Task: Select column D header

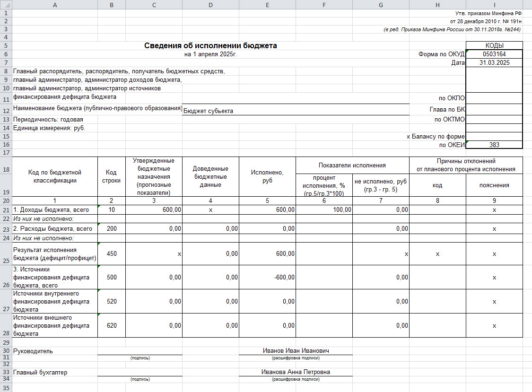Action: (x=211, y=5)
